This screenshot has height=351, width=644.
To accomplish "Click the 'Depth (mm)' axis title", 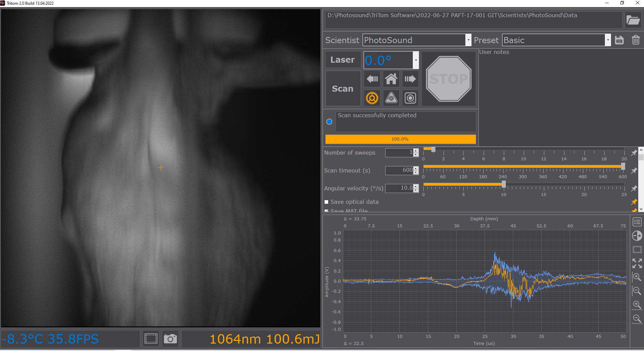I will (x=484, y=219).
